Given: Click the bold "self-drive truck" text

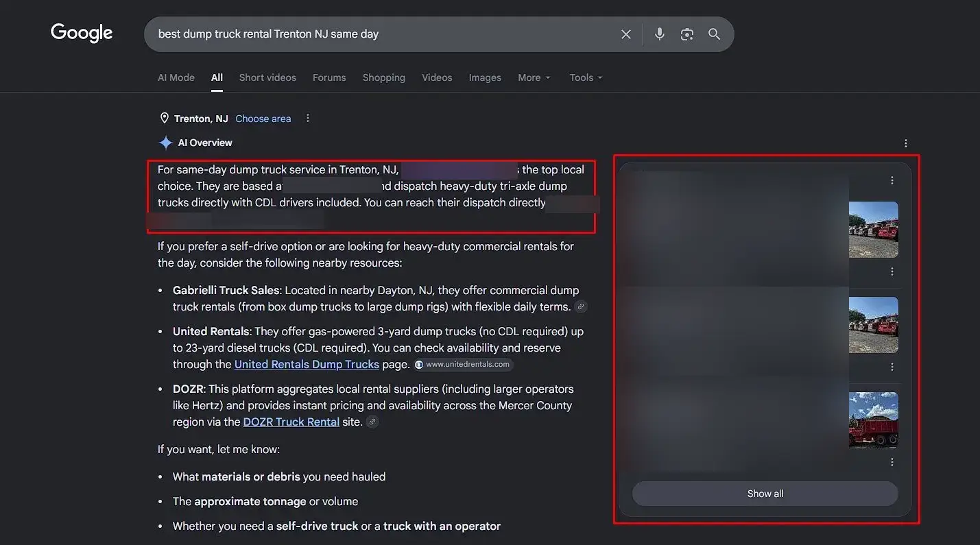Looking at the screenshot, I should [x=318, y=526].
